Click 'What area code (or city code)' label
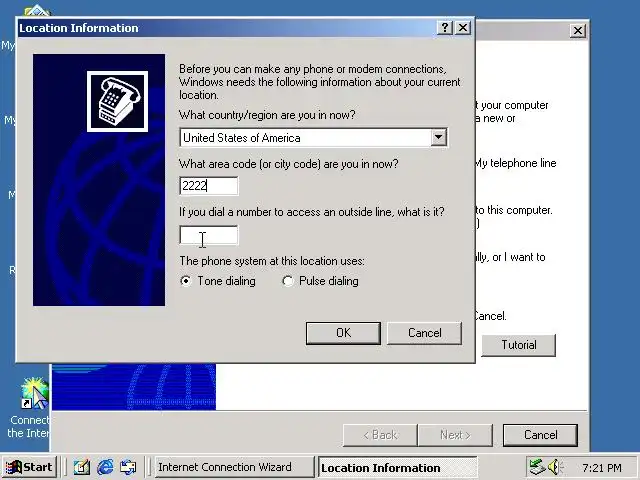Image resolution: width=640 pixels, height=480 pixels. tap(289, 164)
